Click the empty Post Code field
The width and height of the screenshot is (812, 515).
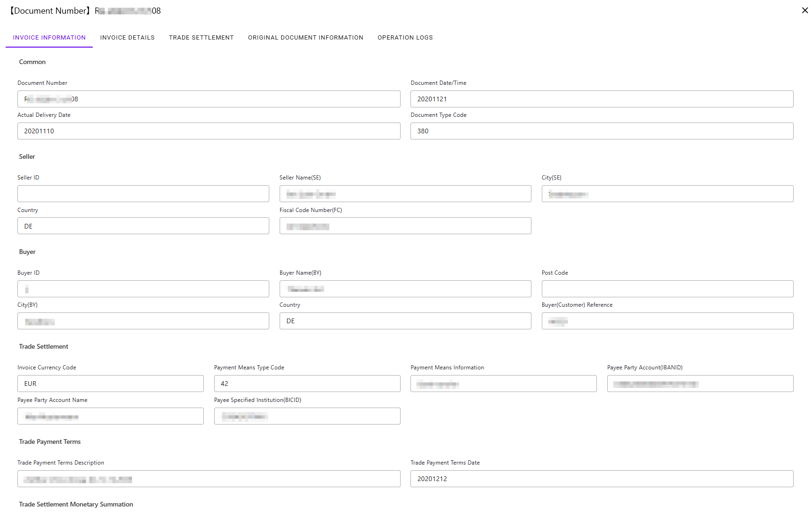(x=667, y=289)
